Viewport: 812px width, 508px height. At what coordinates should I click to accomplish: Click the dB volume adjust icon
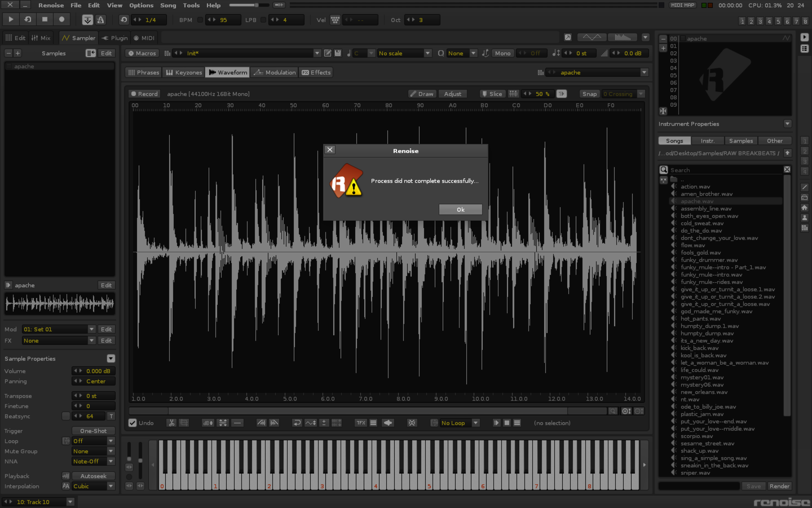[x=208, y=423]
